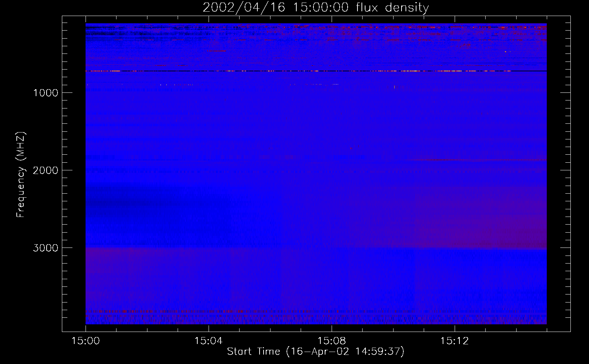Click the 2000 frequency tick label
This screenshot has height=364, width=589.
point(46,170)
